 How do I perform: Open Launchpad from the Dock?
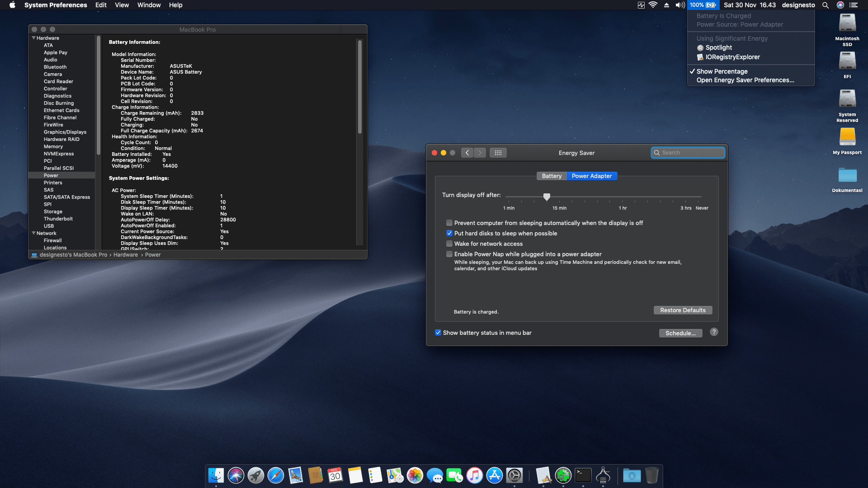tap(255, 475)
